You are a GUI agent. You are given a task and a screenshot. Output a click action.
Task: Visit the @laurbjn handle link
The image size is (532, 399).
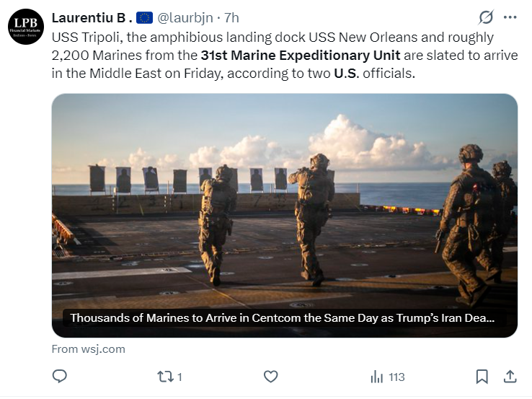pos(186,17)
